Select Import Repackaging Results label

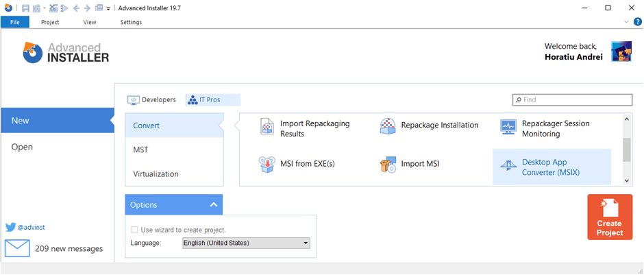[x=315, y=129]
